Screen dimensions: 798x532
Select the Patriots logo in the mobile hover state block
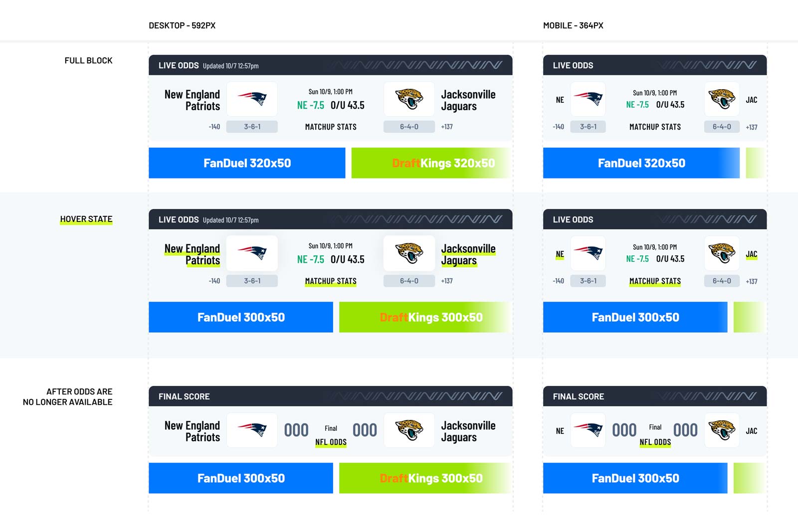[588, 253]
